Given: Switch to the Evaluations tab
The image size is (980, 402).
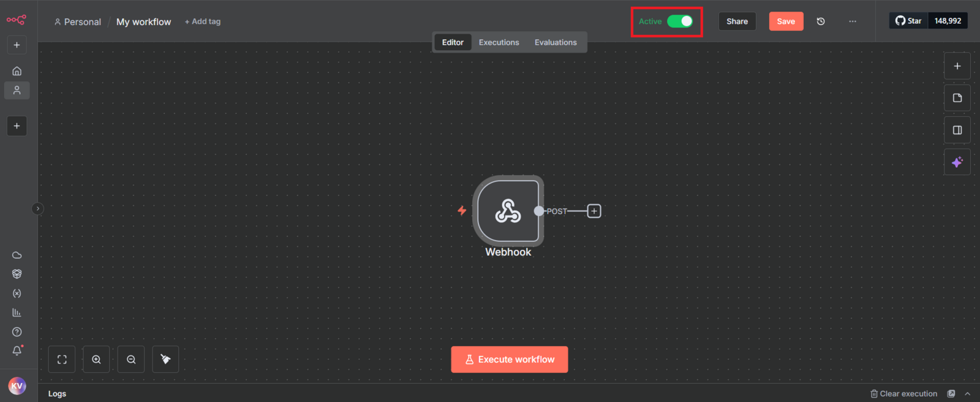Looking at the screenshot, I should coord(555,42).
